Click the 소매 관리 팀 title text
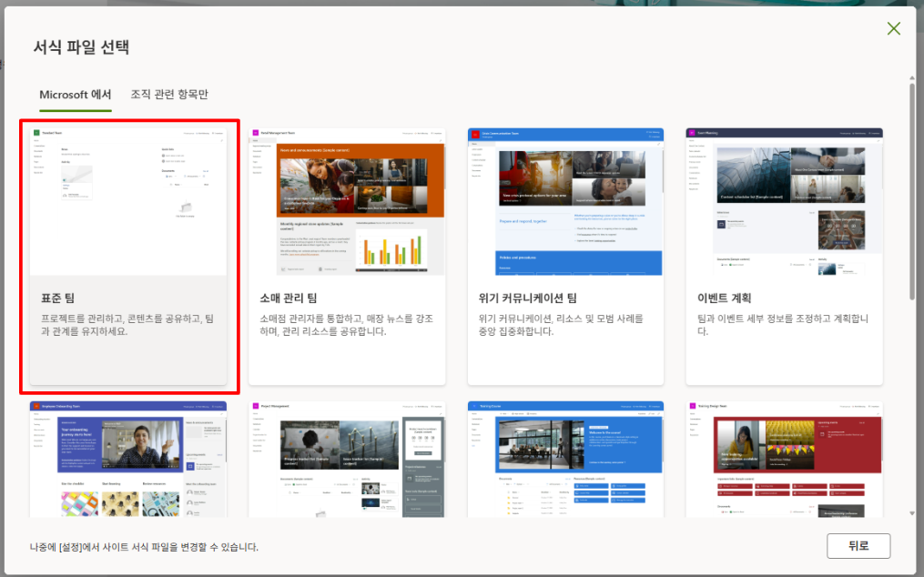Screen dimensions: 924x577 coord(289,299)
